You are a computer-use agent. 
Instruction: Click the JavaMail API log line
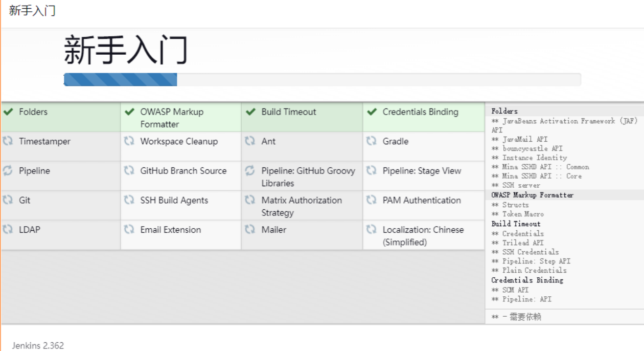pos(519,139)
